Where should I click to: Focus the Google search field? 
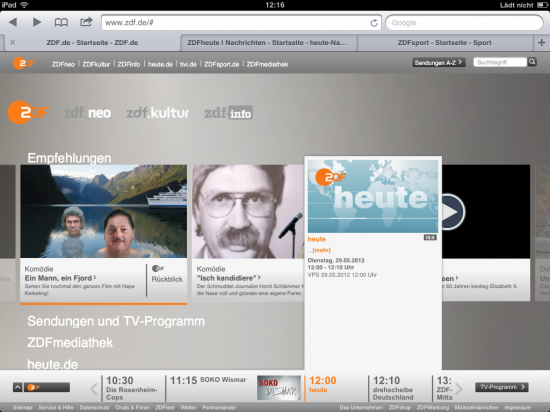click(464, 22)
